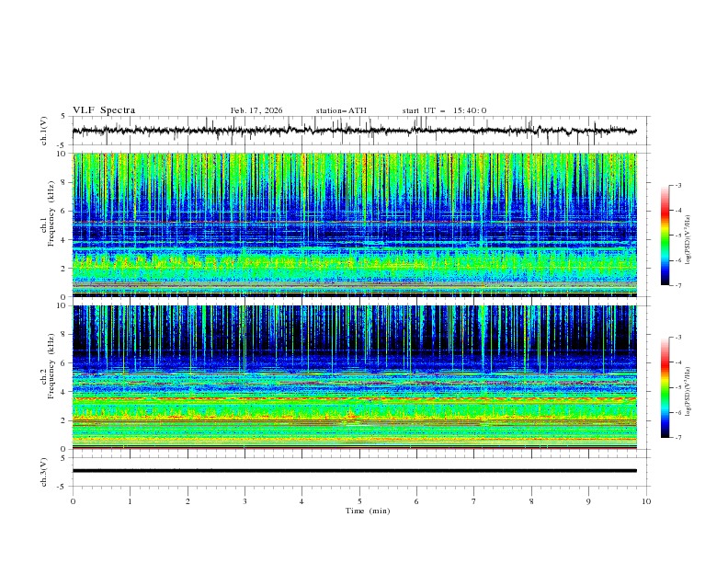Click the ch.3 flat voltage trace
This screenshot has height=563, width=728.
click(x=354, y=471)
